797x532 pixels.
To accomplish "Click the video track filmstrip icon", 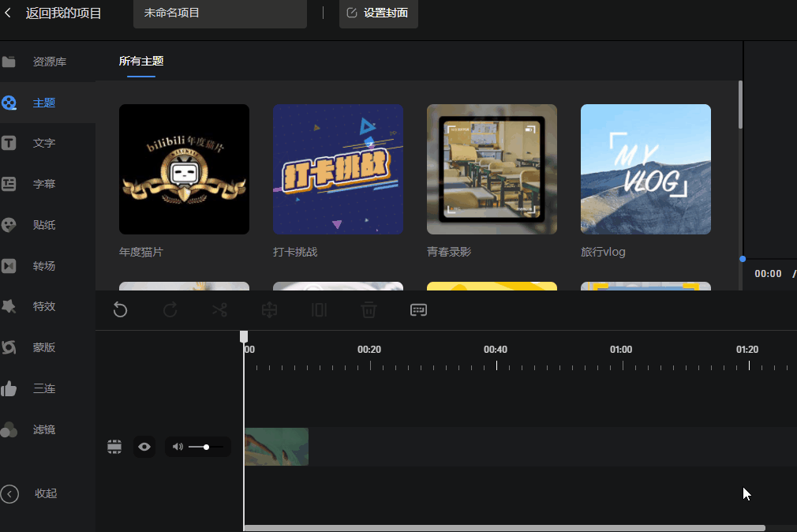I will [x=114, y=447].
